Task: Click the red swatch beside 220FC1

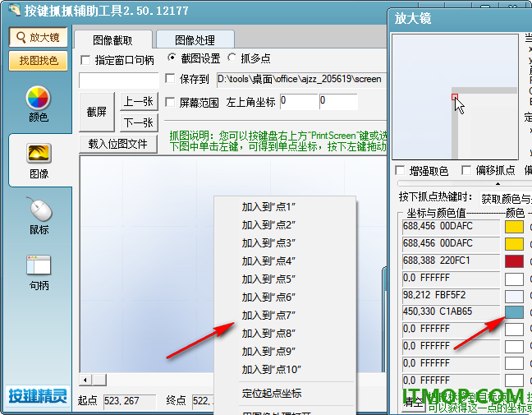Action: [x=514, y=261]
